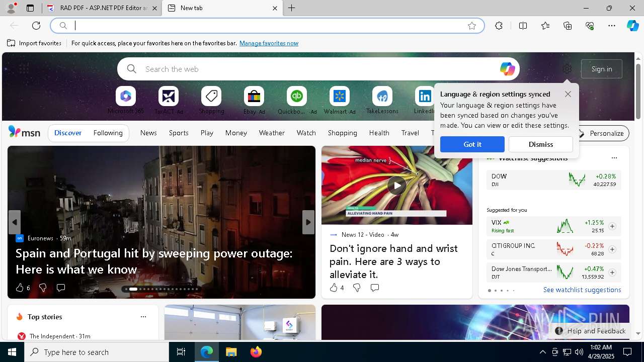644x362 pixels.
Task: Open the Extensions puzzle icon
Action: [x=499, y=26]
